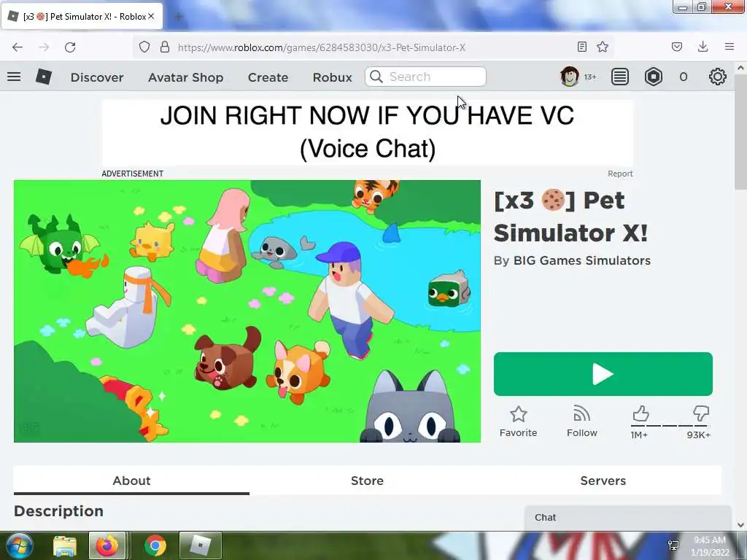Select the About tab
Screen dimensions: 747x560
(x=131, y=481)
